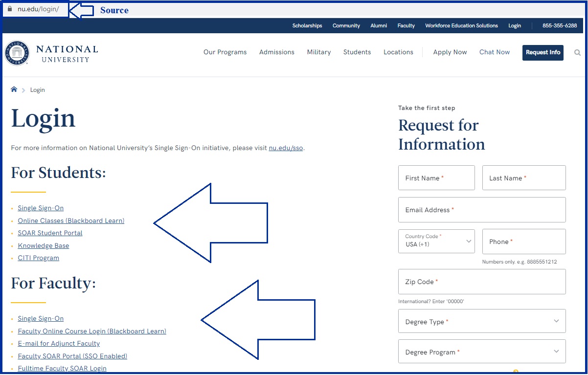The width and height of the screenshot is (588, 375).
Task: Click the padlock icon in address bar
Action: tap(9, 9)
